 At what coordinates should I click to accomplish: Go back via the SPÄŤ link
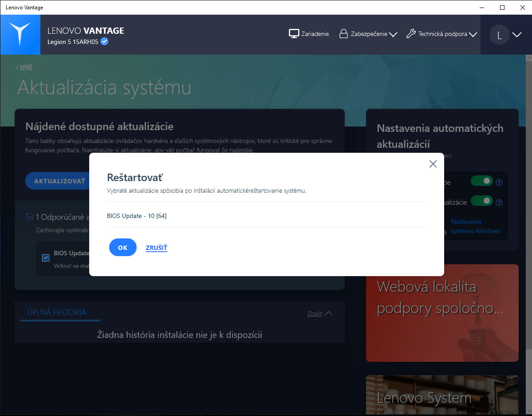(x=26, y=67)
